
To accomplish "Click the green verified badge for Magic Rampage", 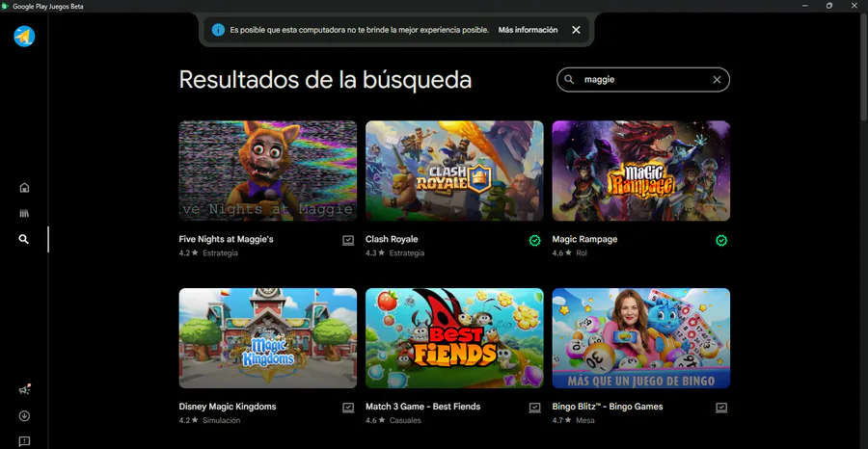I will (721, 241).
